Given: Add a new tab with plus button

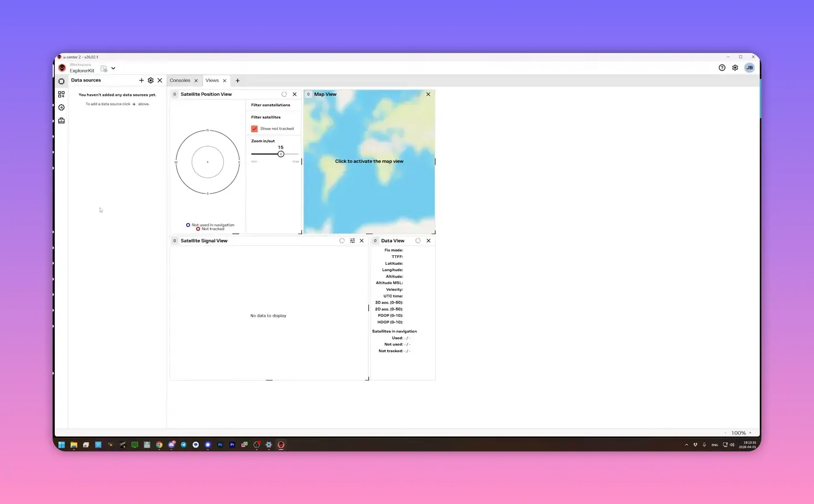Looking at the screenshot, I should (x=238, y=81).
